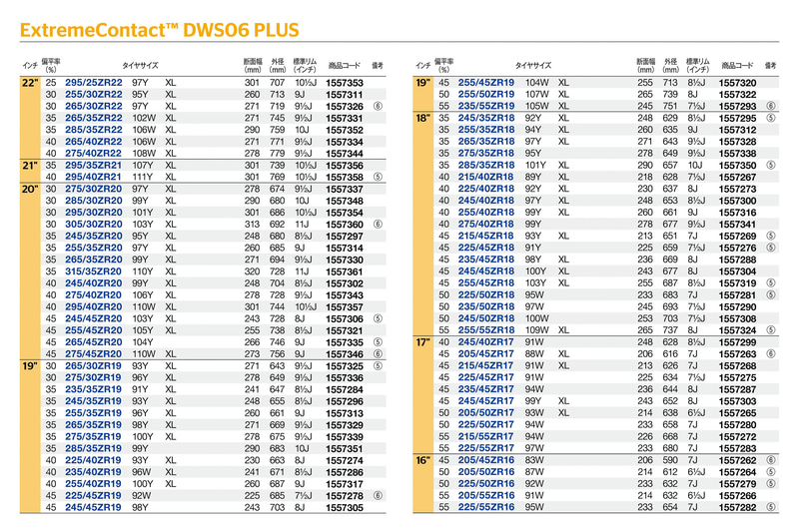Screen dimensions: 799x532
Task: Choose tire size 225/55ZR17
Action: pyautogui.click(x=486, y=448)
